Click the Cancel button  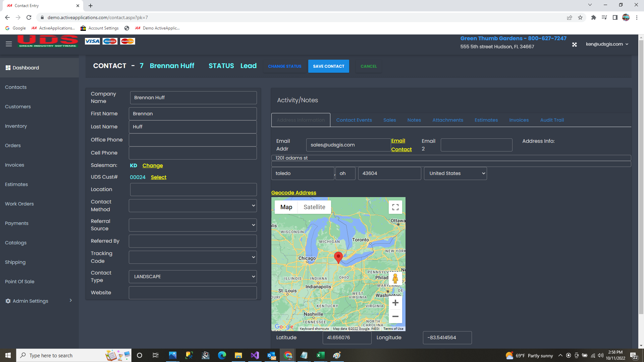[x=369, y=66]
